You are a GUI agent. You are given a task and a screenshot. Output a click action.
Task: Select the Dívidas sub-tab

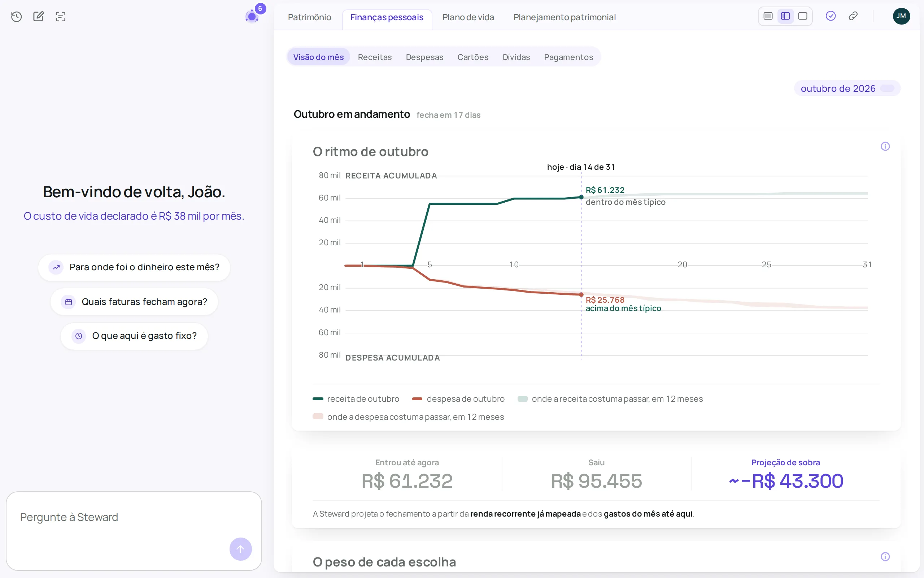click(516, 57)
